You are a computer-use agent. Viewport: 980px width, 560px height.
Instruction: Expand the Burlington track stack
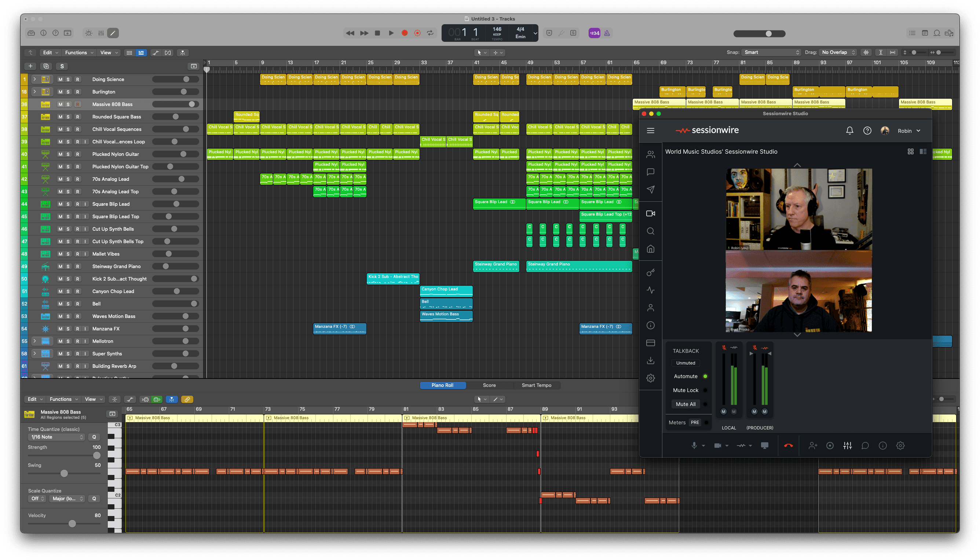[34, 92]
